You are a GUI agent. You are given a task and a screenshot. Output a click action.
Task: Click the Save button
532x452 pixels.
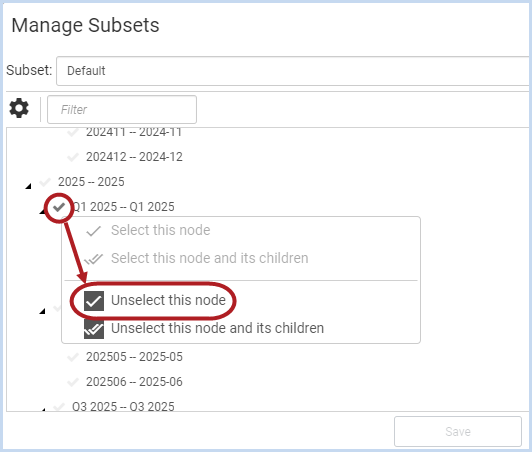point(458,431)
